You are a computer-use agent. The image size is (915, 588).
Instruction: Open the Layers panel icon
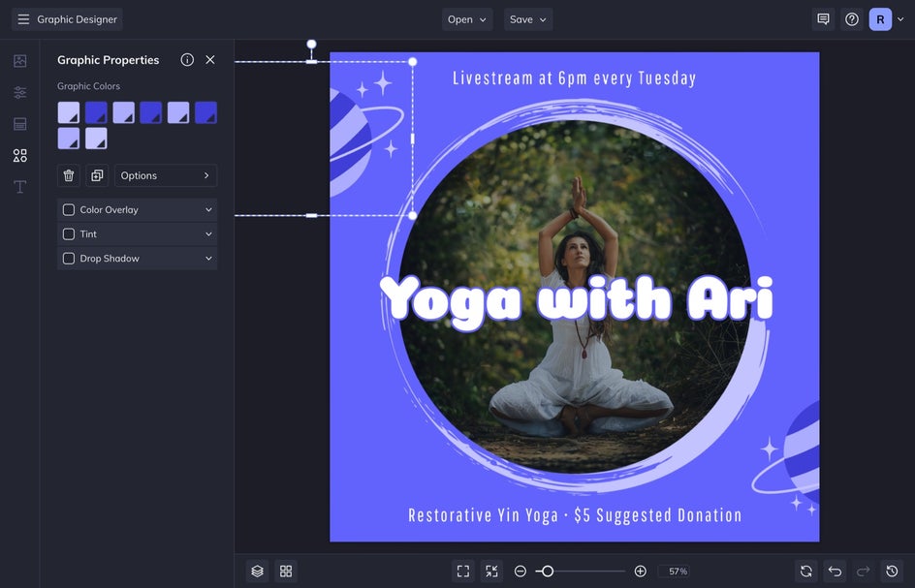[257, 572]
